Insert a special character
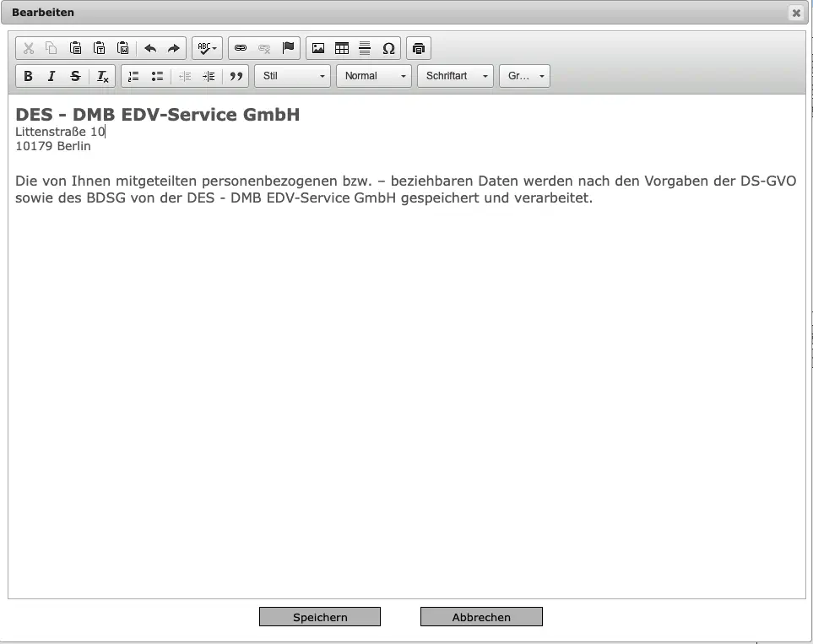This screenshot has width=813, height=644. tap(389, 48)
